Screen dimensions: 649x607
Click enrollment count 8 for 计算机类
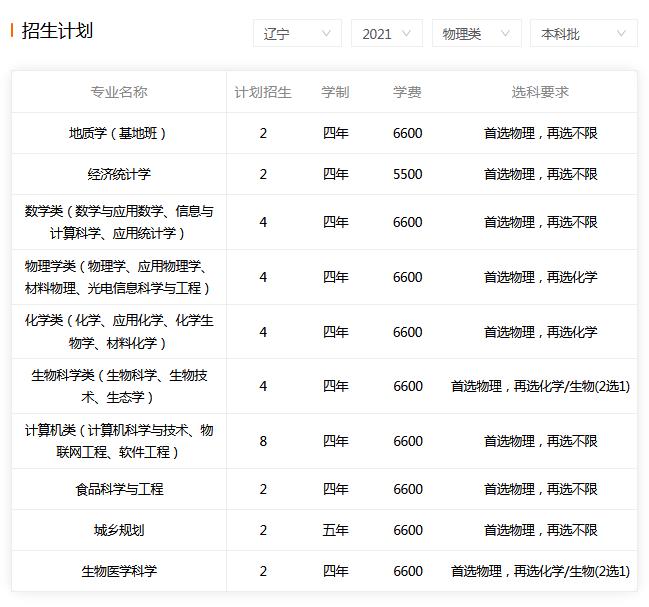(x=263, y=441)
